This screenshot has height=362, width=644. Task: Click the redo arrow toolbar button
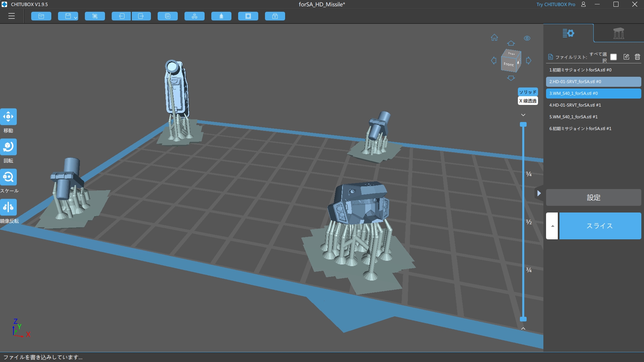[x=141, y=16]
